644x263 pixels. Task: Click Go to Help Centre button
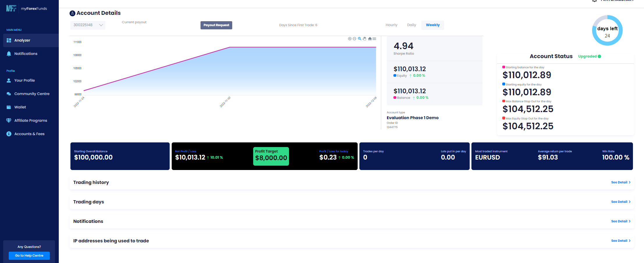[x=29, y=256]
